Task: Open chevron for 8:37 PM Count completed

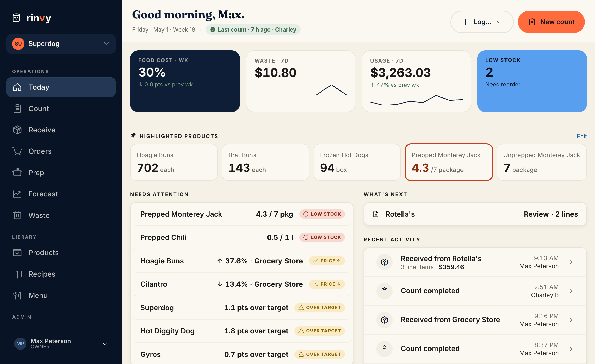Action: (571, 349)
